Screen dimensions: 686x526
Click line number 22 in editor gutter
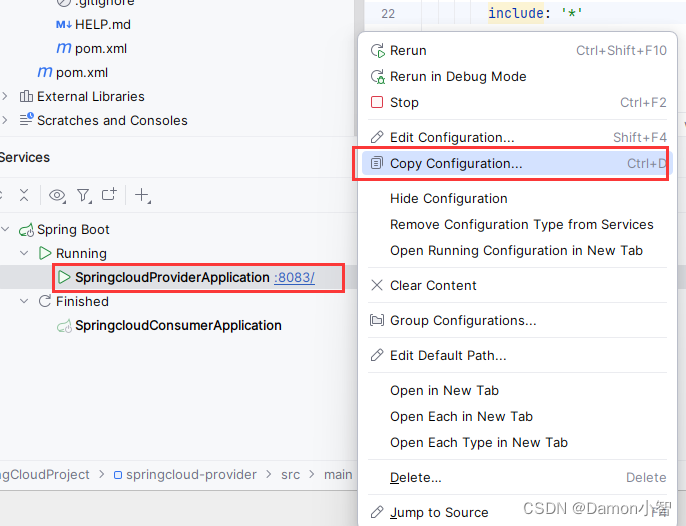388,14
